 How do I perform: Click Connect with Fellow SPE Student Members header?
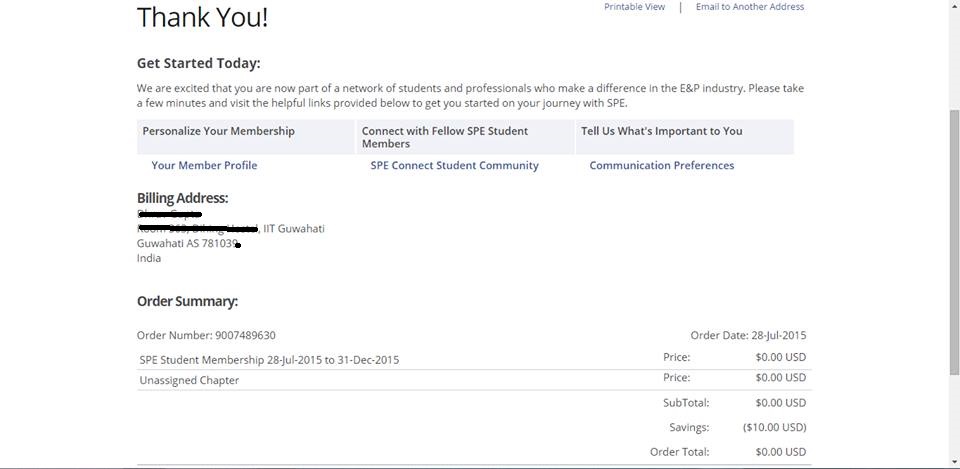click(445, 137)
